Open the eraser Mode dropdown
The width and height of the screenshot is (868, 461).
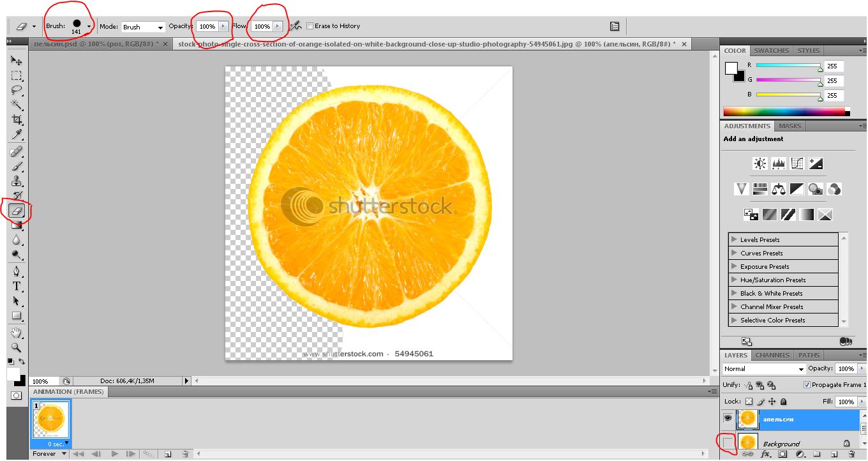click(144, 27)
